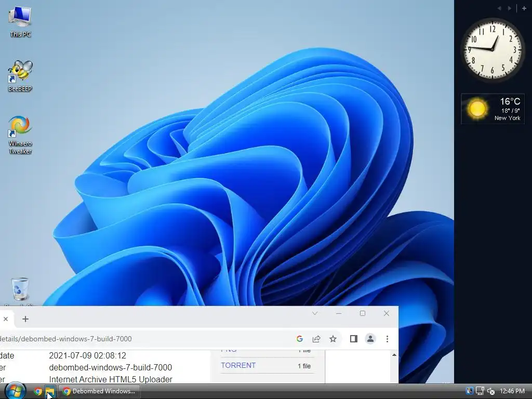The image size is (532, 399).
Task: Click the Google icon in the address bar
Action: point(300,339)
